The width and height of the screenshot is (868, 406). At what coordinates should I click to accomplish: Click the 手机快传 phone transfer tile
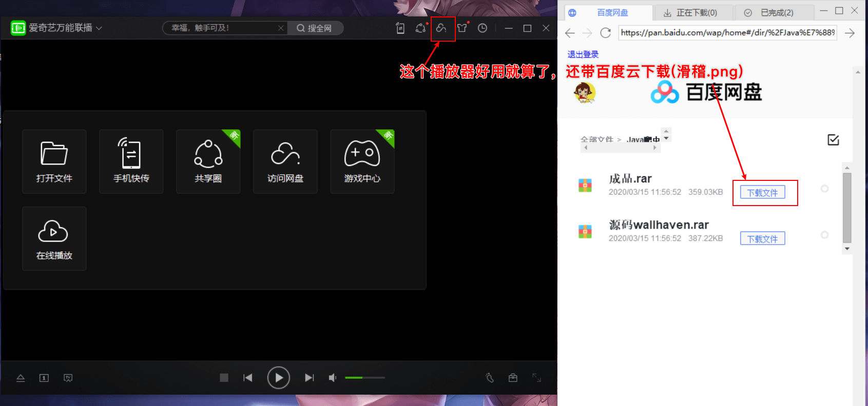(131, 161)
